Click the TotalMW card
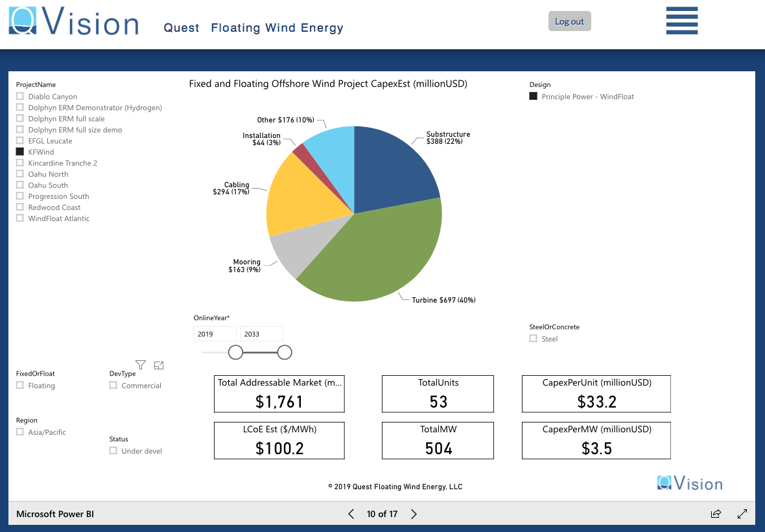 438,441
